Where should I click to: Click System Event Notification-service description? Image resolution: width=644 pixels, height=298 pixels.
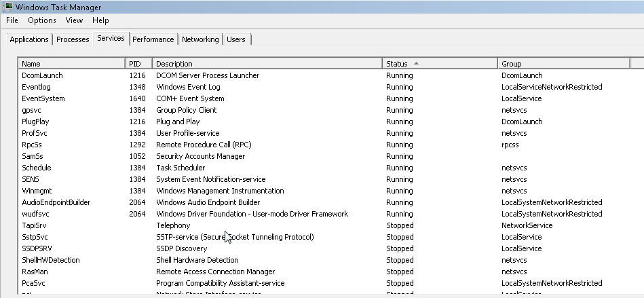coord(210,179)
